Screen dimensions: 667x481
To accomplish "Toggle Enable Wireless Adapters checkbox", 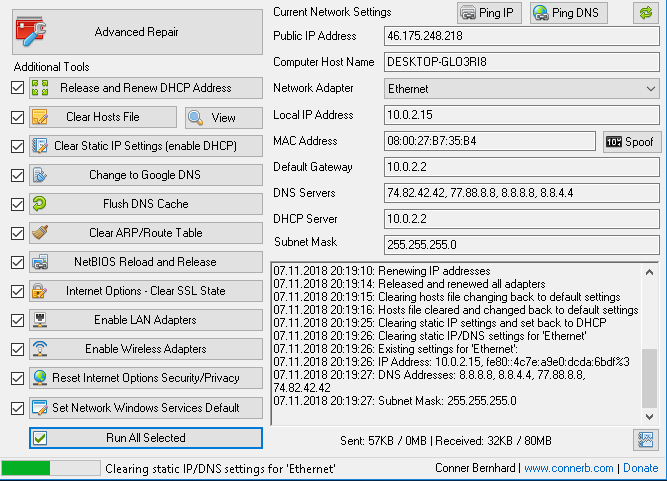I will 17,349.
